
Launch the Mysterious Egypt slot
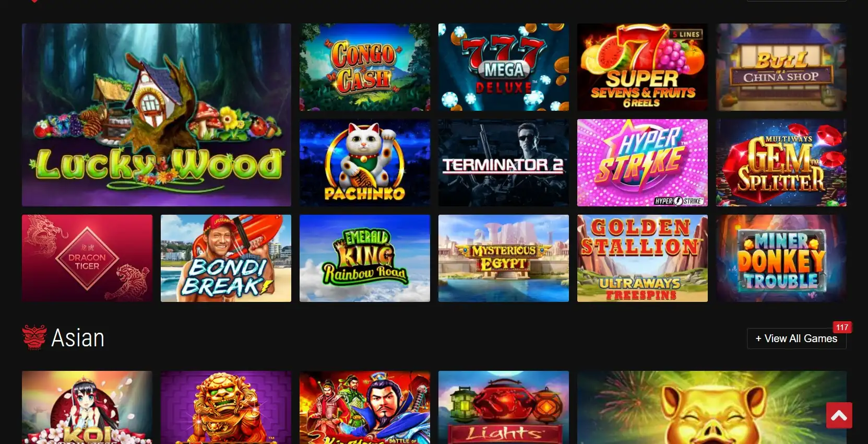504,258
